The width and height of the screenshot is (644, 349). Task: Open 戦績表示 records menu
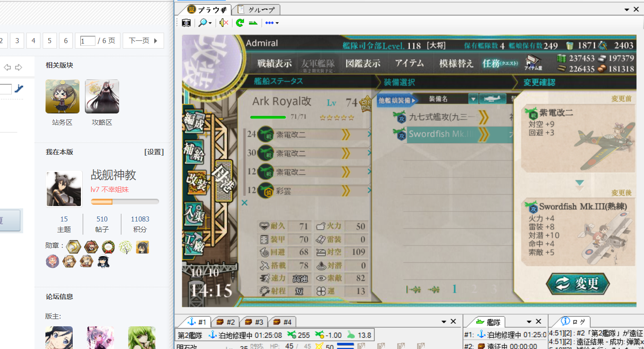point(275,64)
